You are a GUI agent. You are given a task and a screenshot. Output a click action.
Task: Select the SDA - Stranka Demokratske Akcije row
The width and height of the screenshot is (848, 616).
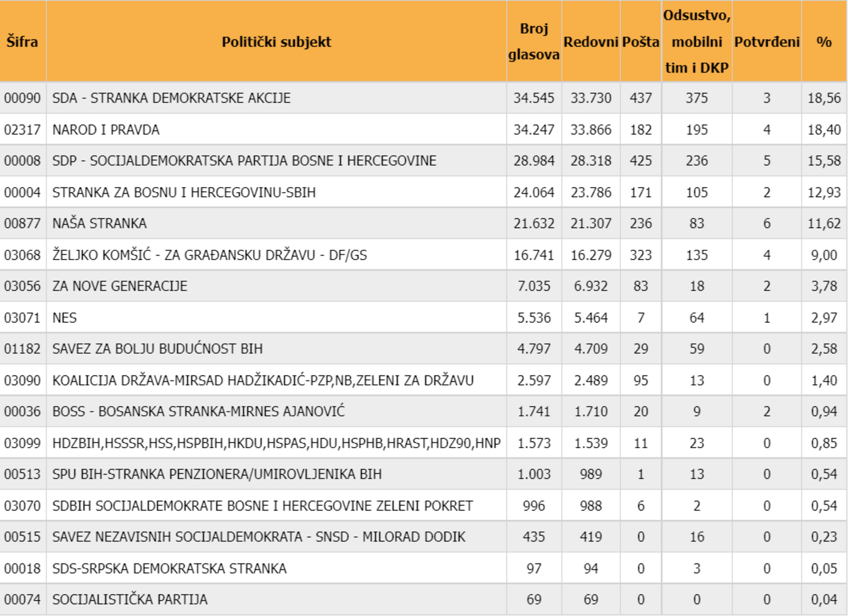tap(171, 98)
